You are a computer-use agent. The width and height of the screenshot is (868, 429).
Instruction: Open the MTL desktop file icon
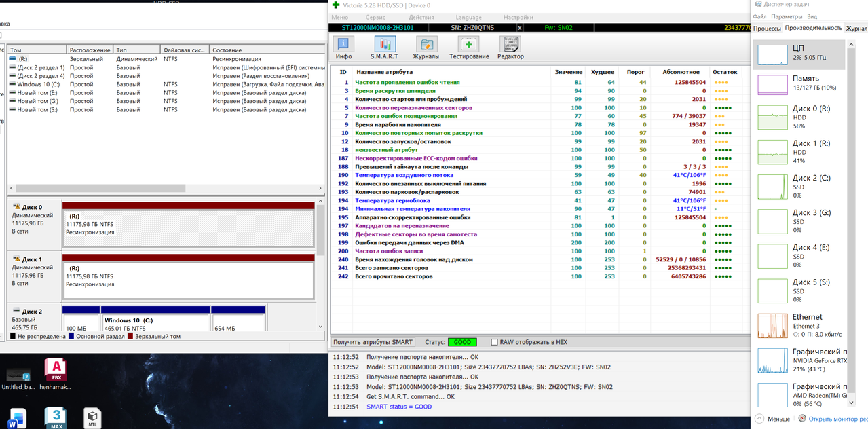pyautogui.click(x=92, y=417)
